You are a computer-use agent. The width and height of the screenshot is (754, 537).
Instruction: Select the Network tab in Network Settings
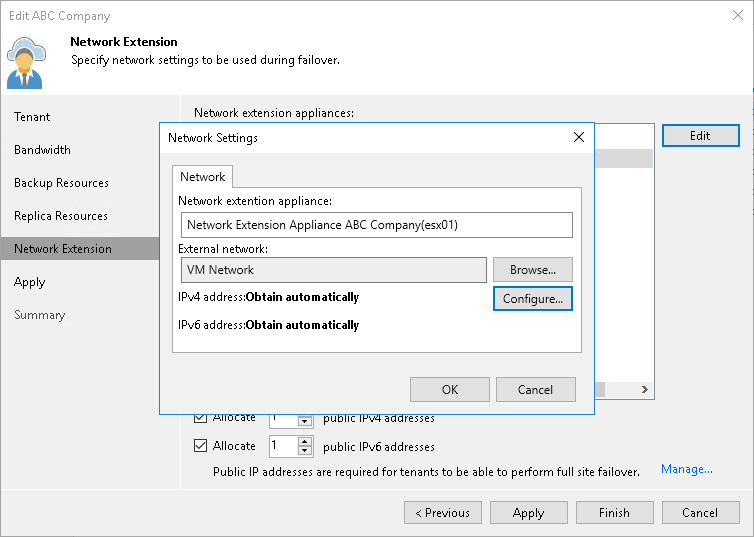pos(202,177)
